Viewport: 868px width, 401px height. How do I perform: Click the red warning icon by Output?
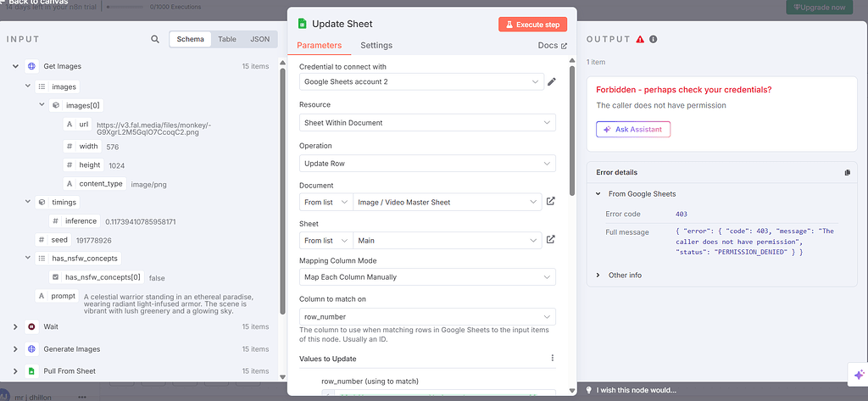click(x=641, y=39)
